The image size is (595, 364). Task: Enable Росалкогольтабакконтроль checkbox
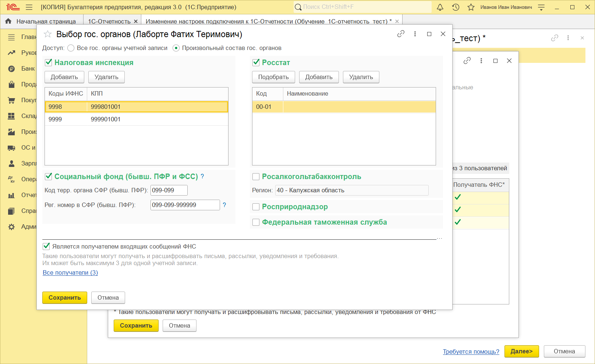click(x=256, y=177)
